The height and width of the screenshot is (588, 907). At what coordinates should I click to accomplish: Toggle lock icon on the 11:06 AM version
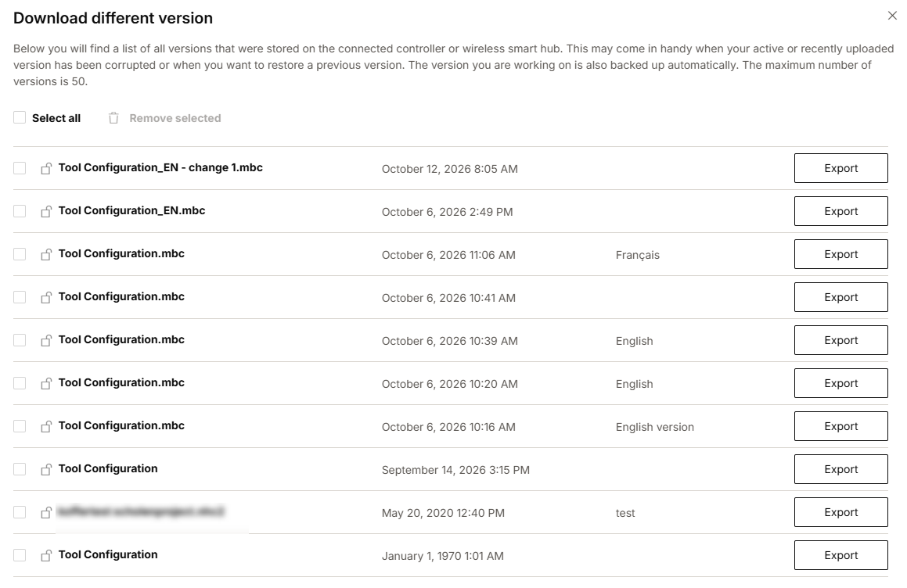click(x=46, y=254)
